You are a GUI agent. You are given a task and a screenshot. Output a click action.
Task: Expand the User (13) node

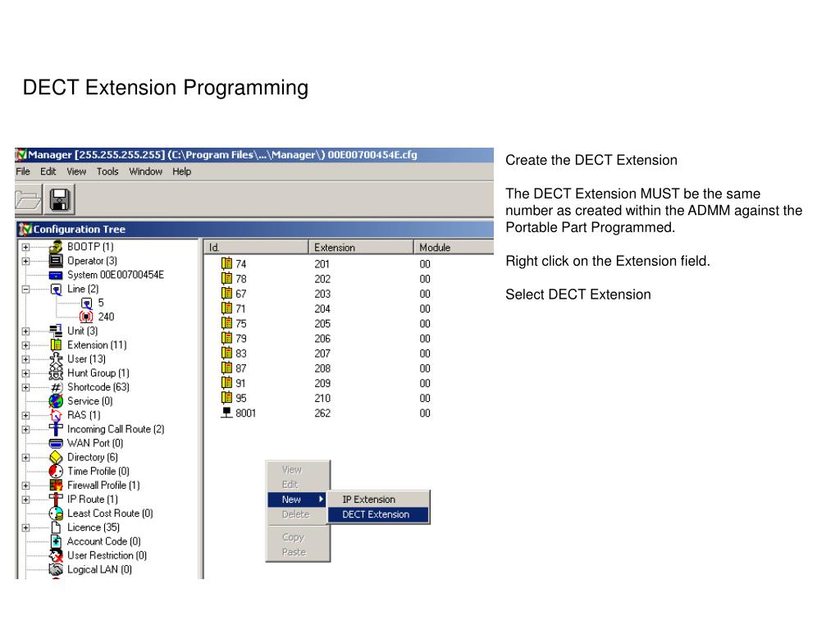[25, 359]
